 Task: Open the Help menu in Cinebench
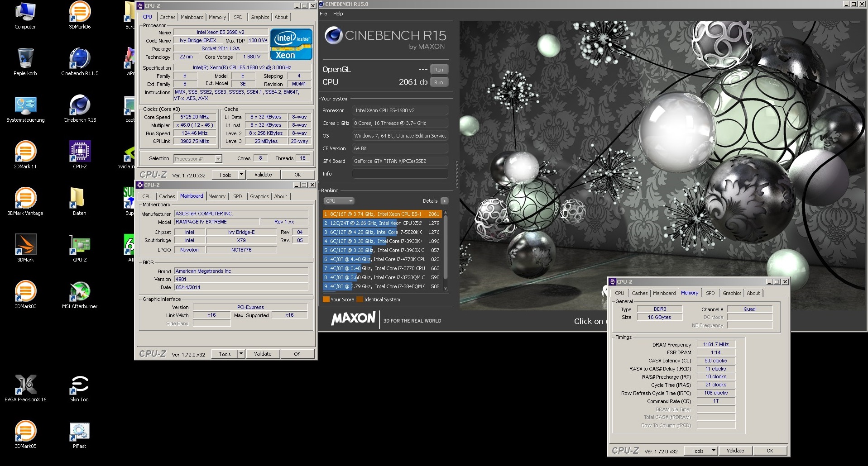pyautogui.click(x=338, y=14)
